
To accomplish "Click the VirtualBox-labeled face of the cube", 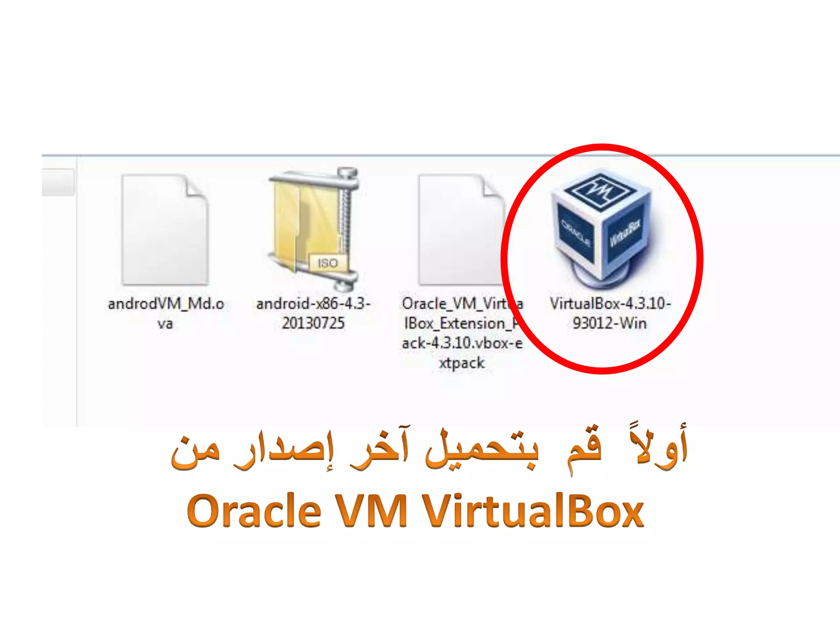I will tap(625, 234).
